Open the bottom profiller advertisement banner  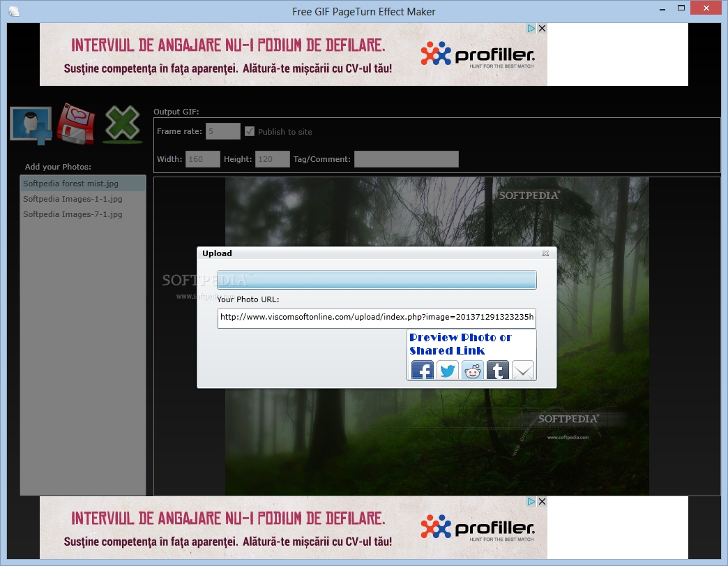click(x=294, y=528)
